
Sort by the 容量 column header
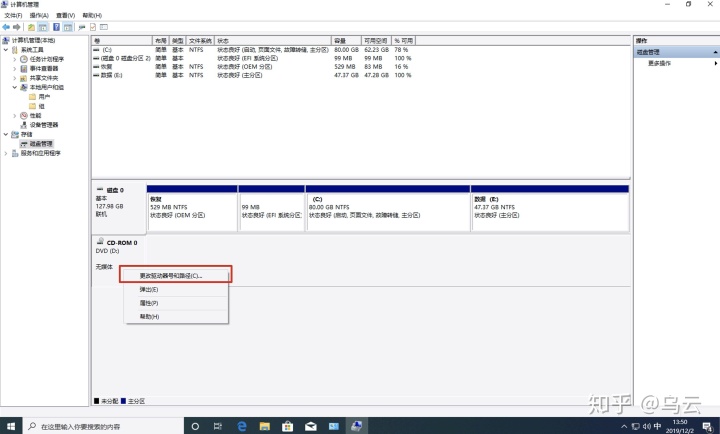pyautogui.click(x=346, y=41)
